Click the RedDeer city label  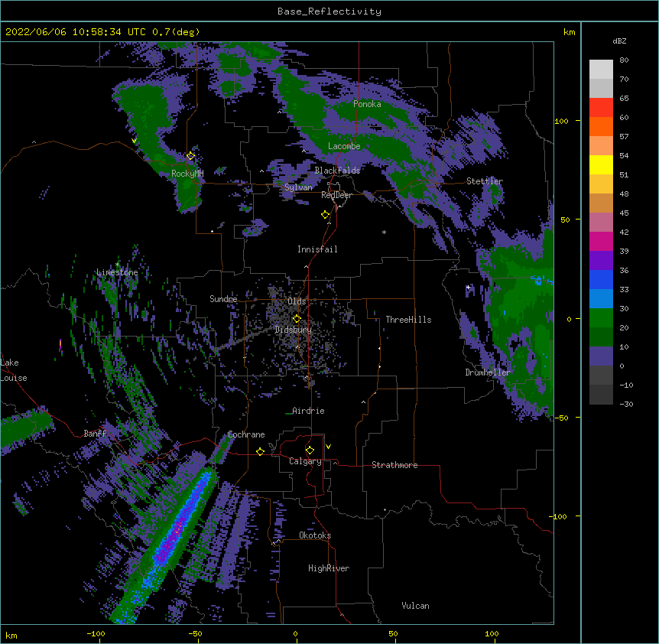point(336,195)
